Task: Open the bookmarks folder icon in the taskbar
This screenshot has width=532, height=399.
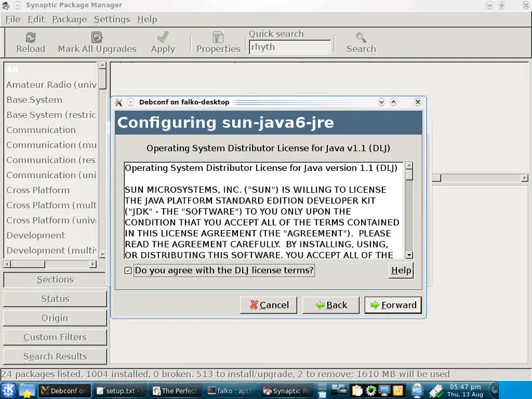Action: tap(27, 391)
